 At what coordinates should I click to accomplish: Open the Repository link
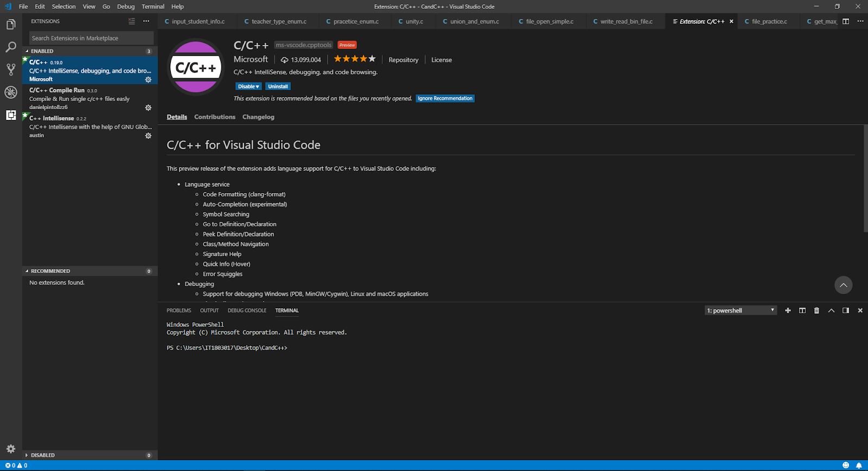pos(404,60)
